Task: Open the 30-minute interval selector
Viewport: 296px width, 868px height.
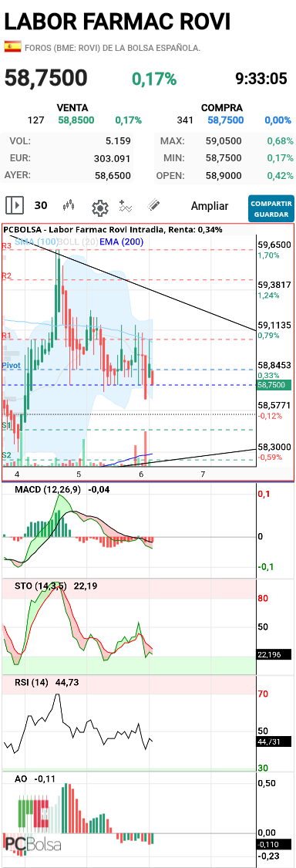Action: click(x=40, y=205)
